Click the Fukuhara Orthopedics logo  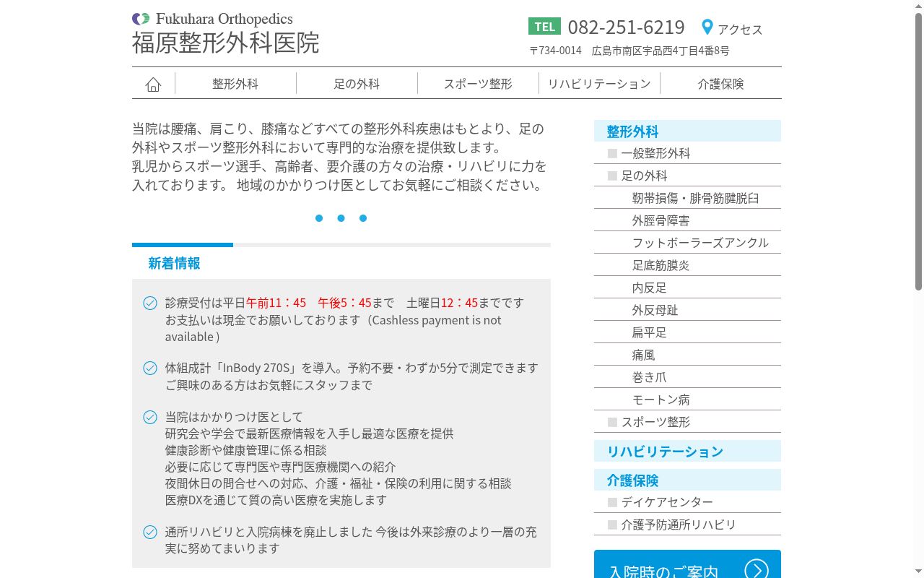point(212,19)
